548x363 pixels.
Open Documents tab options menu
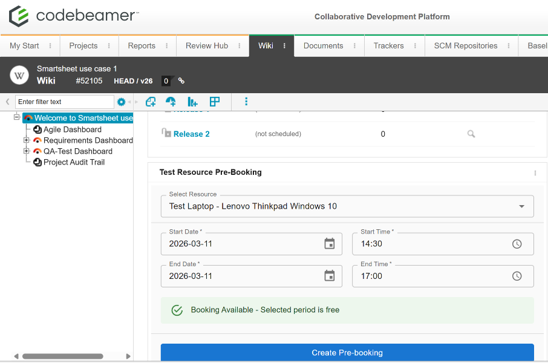355,46
